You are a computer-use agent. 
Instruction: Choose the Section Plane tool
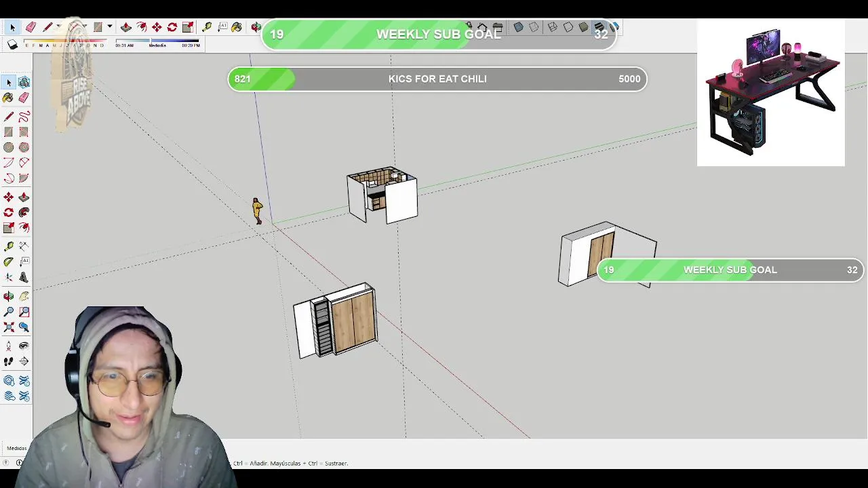pyautogui.click(x=24, y=361)
